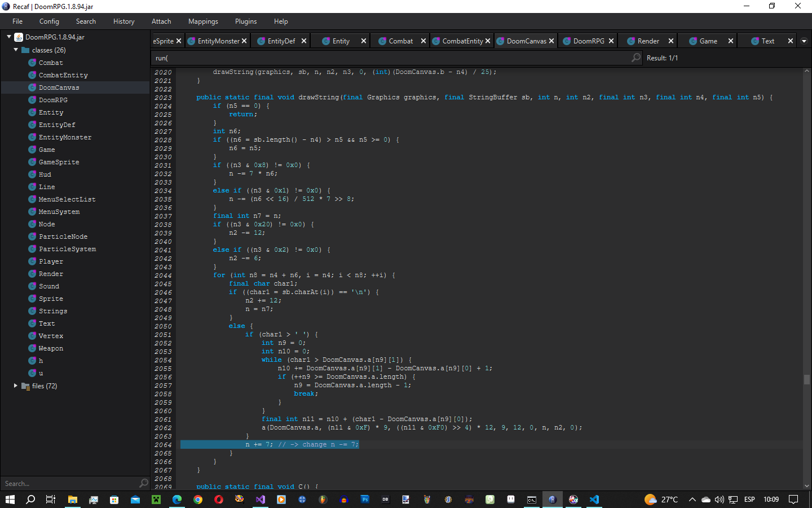Switch to the Combat tab
The width and height of the screenshot is (812, 508).
[400, 41]
